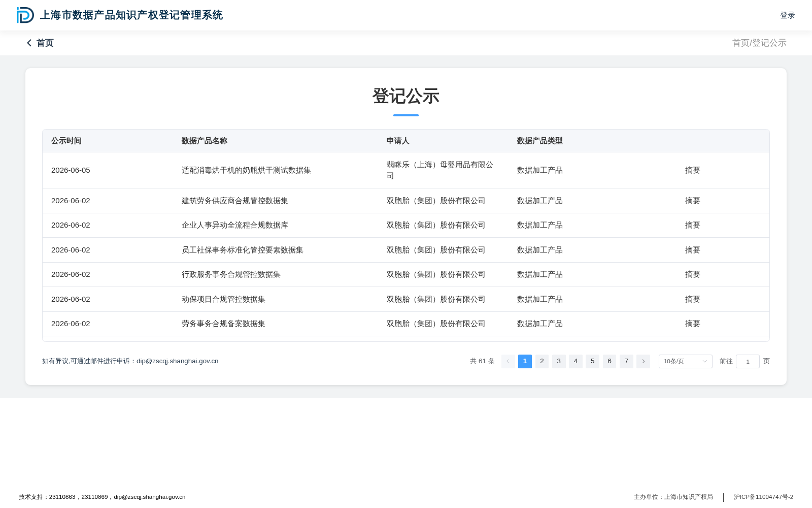812x508 pixels.
Task: Click applicant 翡眯乐（上海）母婴用品有限公司
Action: [x=440, y=170]
